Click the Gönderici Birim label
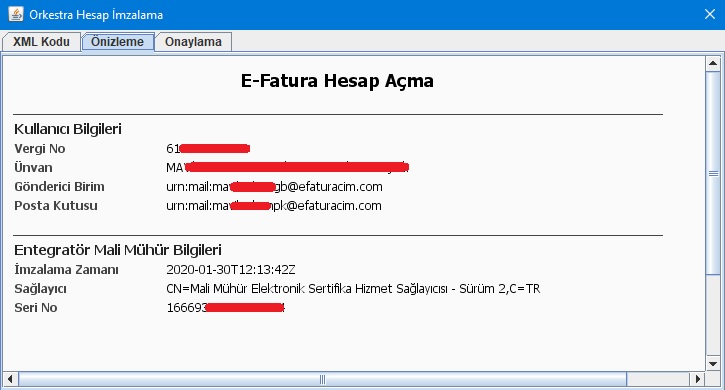The height and width of the screenshot is (390, 725). [60, 186]
